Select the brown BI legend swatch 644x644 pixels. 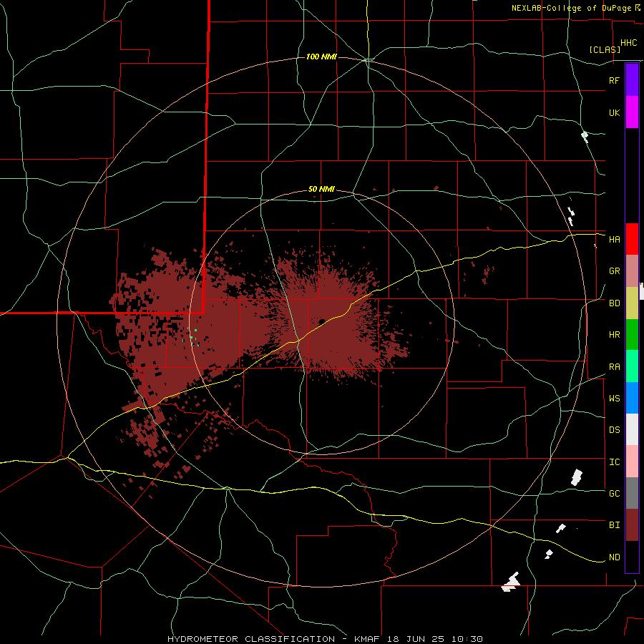coord(632,525)
